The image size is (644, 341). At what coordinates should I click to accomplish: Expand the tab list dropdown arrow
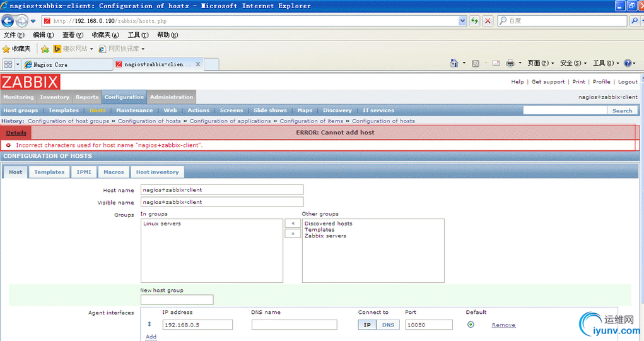click(18, 64)
